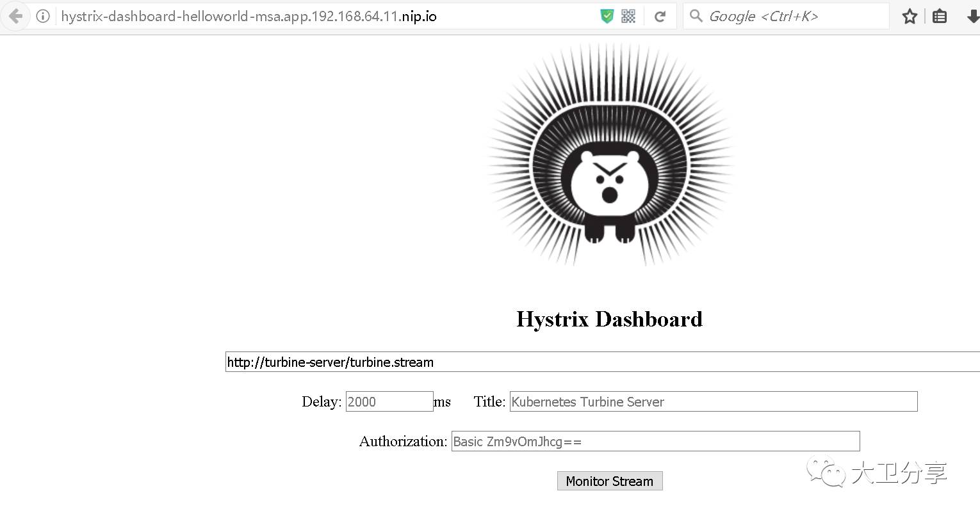Click the Hystrix porcupine logo image
The image size is (980, 516).
(610, 155)
